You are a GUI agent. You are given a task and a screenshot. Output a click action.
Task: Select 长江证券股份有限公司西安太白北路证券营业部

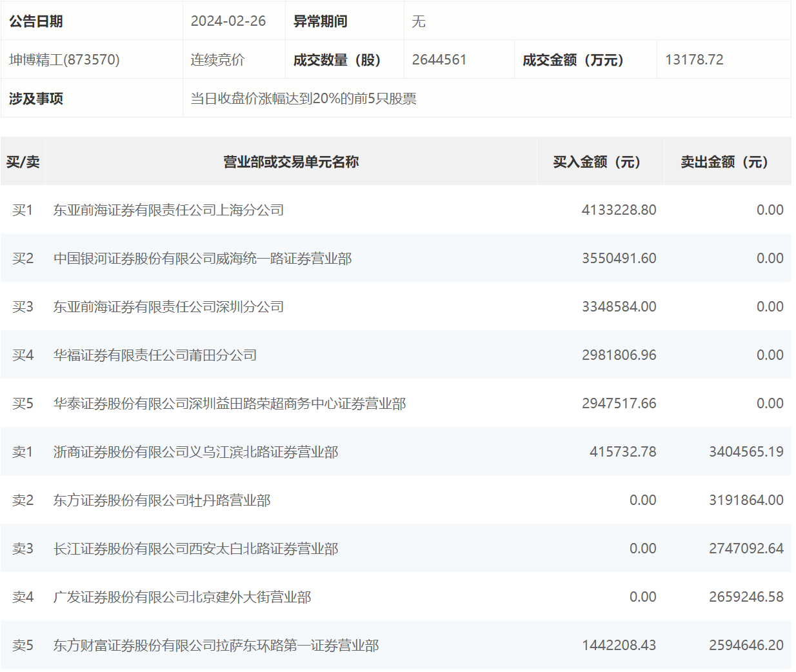click(196, 549)
